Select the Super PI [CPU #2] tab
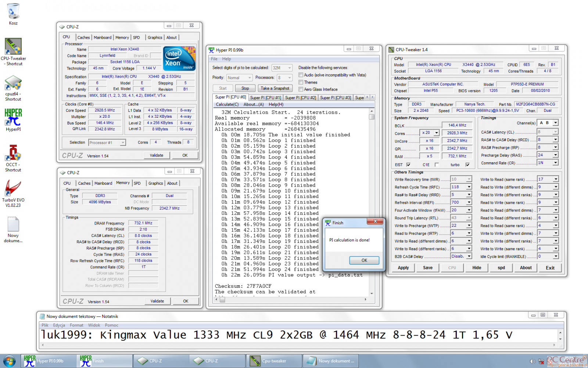Viewport: 588px width, 368px height. (300, 98)
